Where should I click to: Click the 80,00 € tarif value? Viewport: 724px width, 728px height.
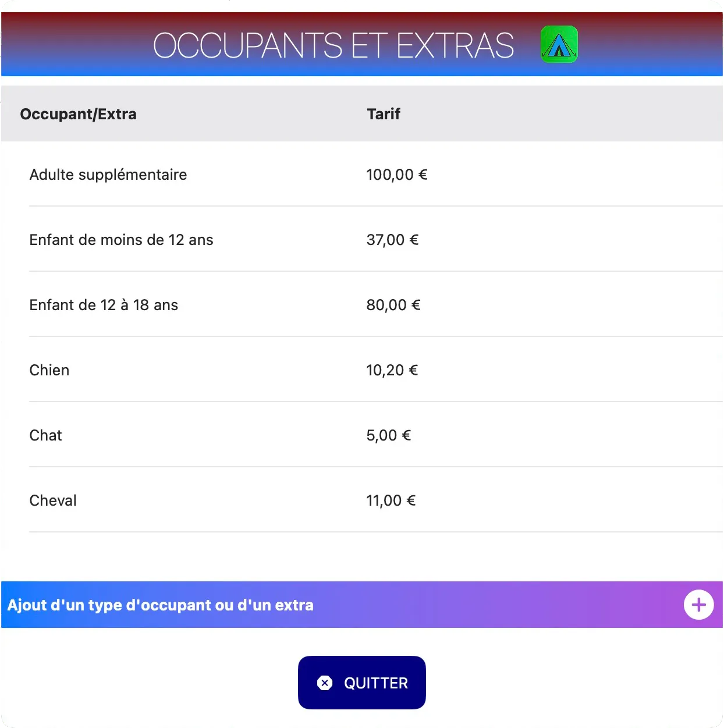click(393, 305)
